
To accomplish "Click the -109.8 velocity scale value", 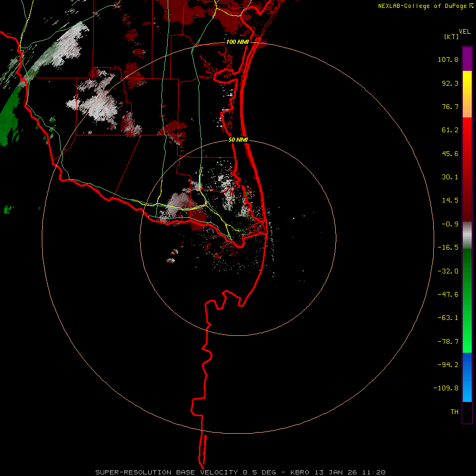I will pos(446,388).
